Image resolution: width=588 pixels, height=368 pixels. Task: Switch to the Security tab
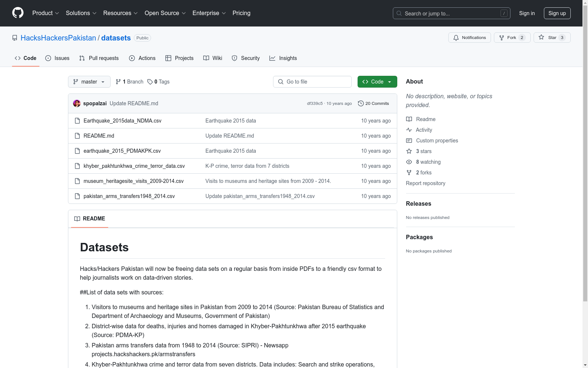click(245, 58)
